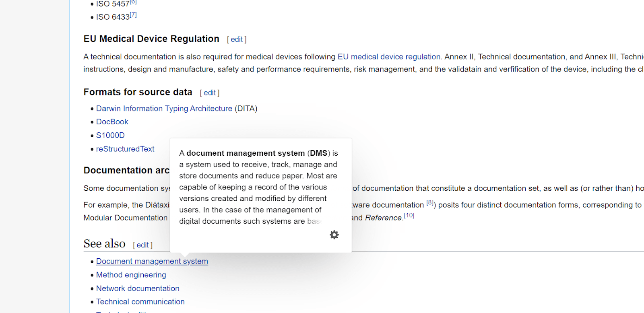This screenshot has height=313, width=644.
Task: Open the EU medical device regulation link
Action: [x=389, y=57]
